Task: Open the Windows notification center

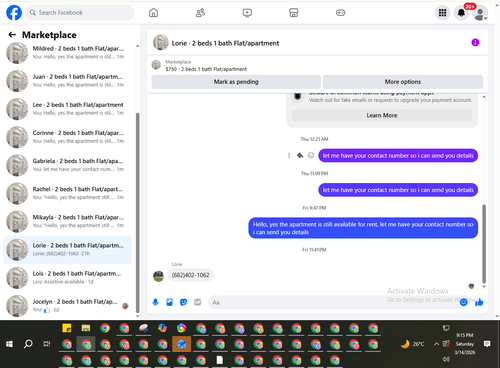Action: pyautogui.click(x=487, y=344)
